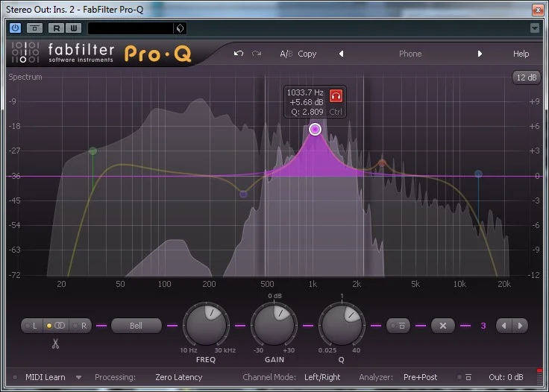Click the Undo arrow icon
This screenshot has height=392, width=549.
[239, 54]
